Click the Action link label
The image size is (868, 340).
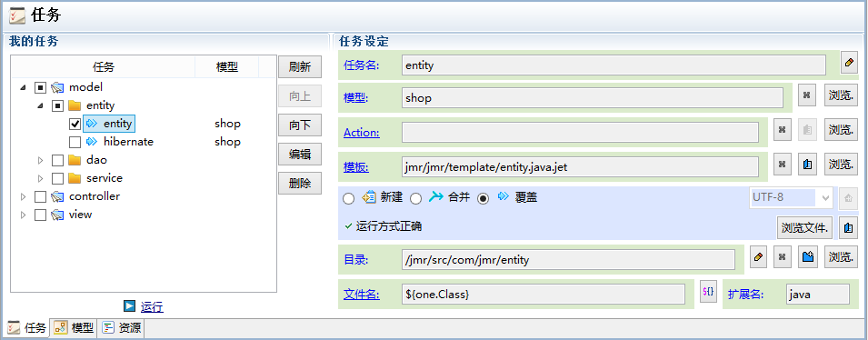click(362, 133)
